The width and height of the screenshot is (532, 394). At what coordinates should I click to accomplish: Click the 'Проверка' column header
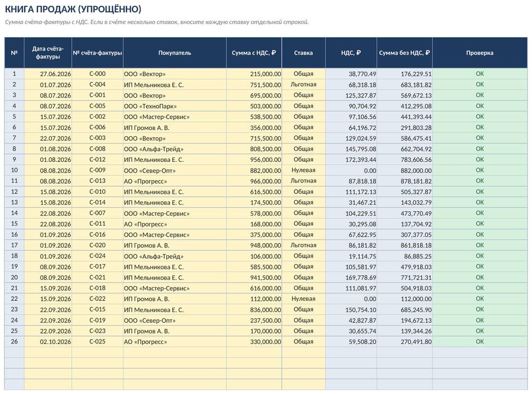[479, 53]
